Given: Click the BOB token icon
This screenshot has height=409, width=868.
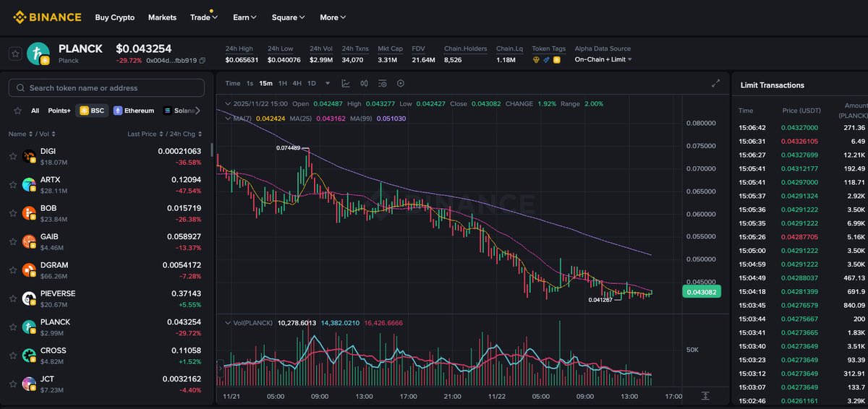Looking at the screenshot, I should click(29, 213).
